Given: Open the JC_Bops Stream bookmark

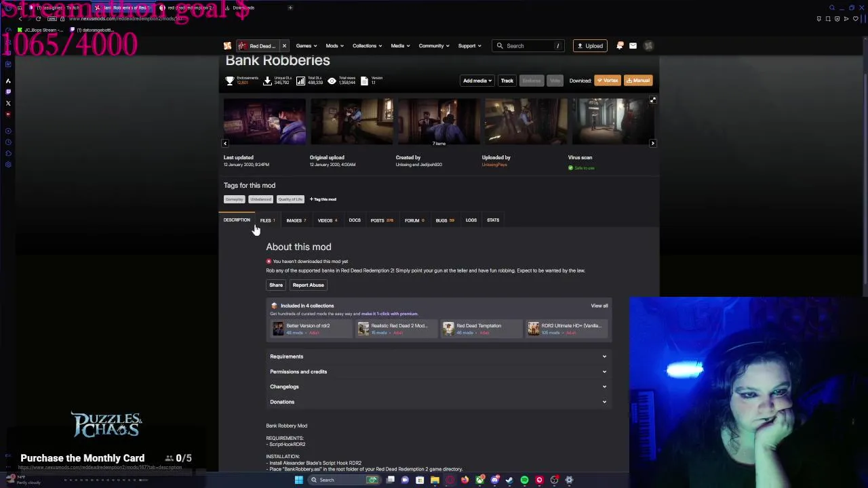Looking at the screenshot, I should click(x=42, y=30).
